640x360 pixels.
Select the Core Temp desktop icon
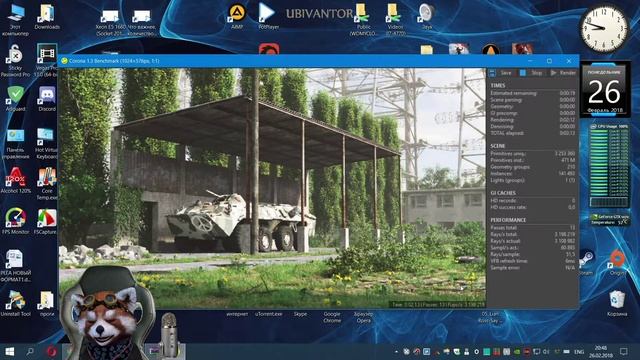click(x=47, y=184)
